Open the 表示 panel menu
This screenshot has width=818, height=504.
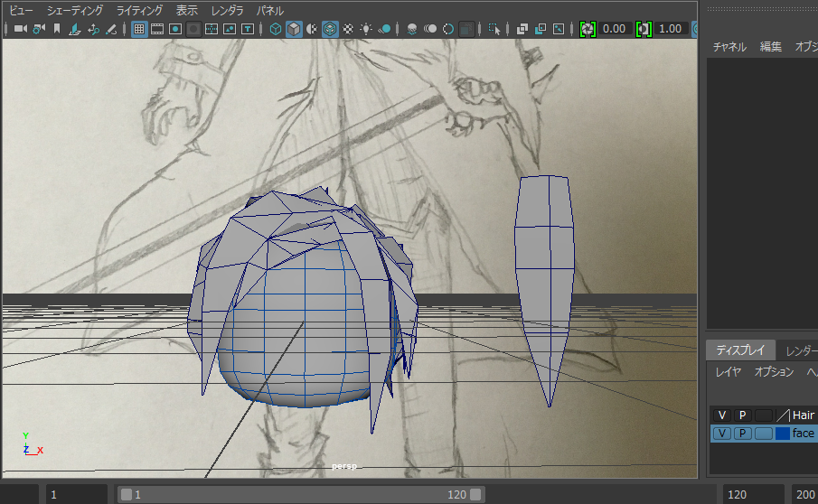187,11
